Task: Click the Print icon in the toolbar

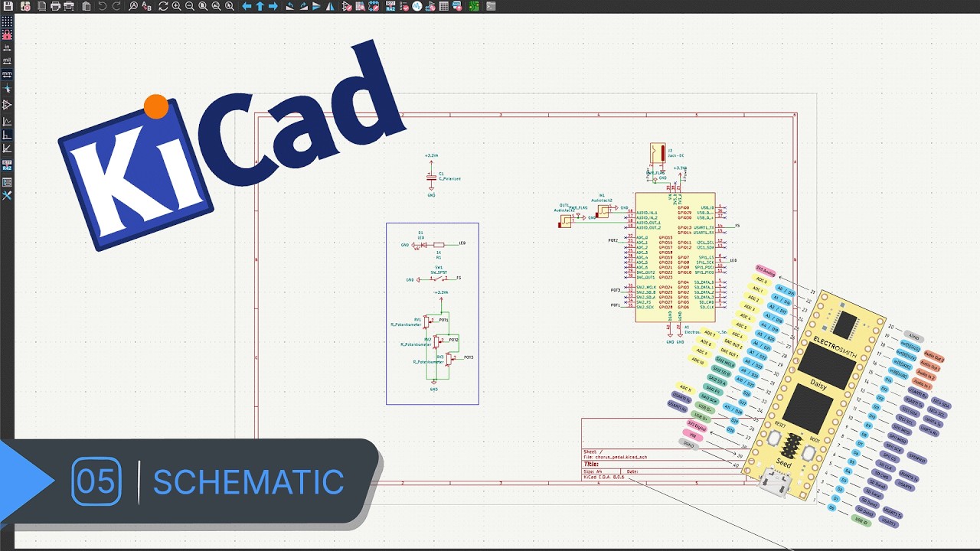Action: pyautogui.click(x=55, y=6)
